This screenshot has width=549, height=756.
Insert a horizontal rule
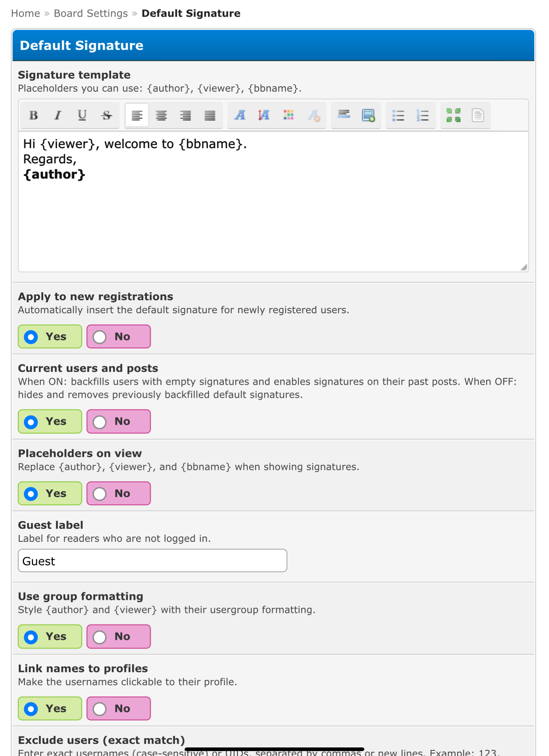click(x=344, y=115)
